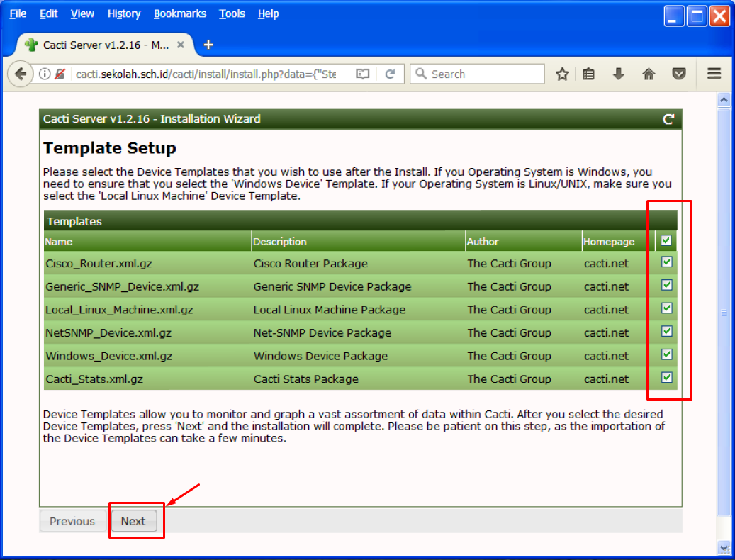This screenshot has width=735, height=560.
Task: Open the History menu
Action: tap(124, 13)
